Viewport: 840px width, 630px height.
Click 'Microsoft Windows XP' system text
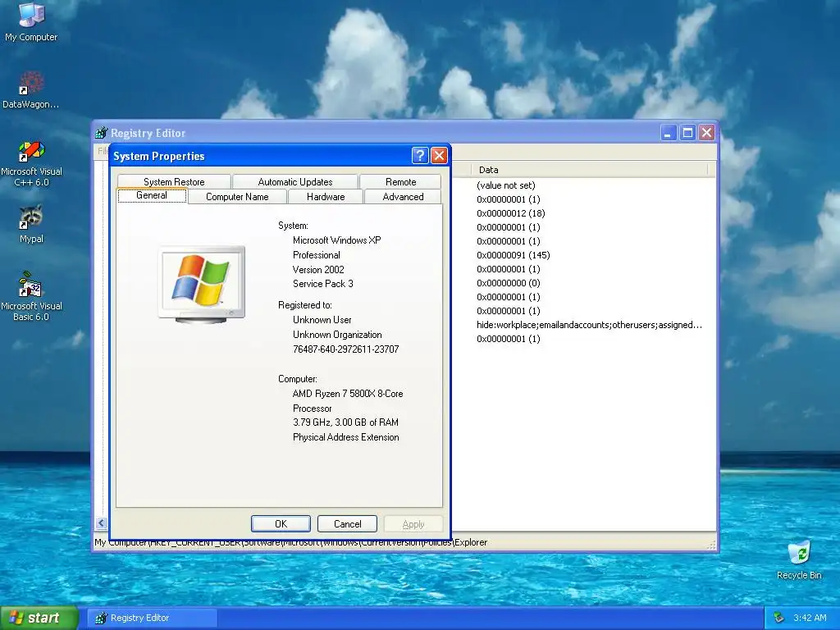click(x=336, y=240)
